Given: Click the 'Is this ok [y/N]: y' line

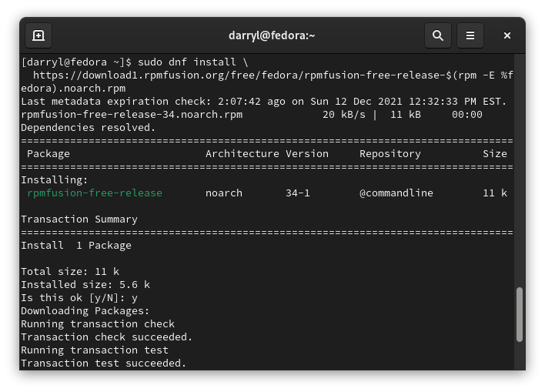Looking at the screenshot, I should point(79,298).
